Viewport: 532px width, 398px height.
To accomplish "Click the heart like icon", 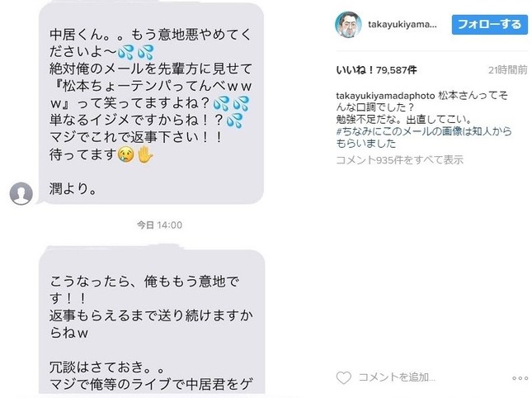I will pyautogui.click(x=343, y=377).
